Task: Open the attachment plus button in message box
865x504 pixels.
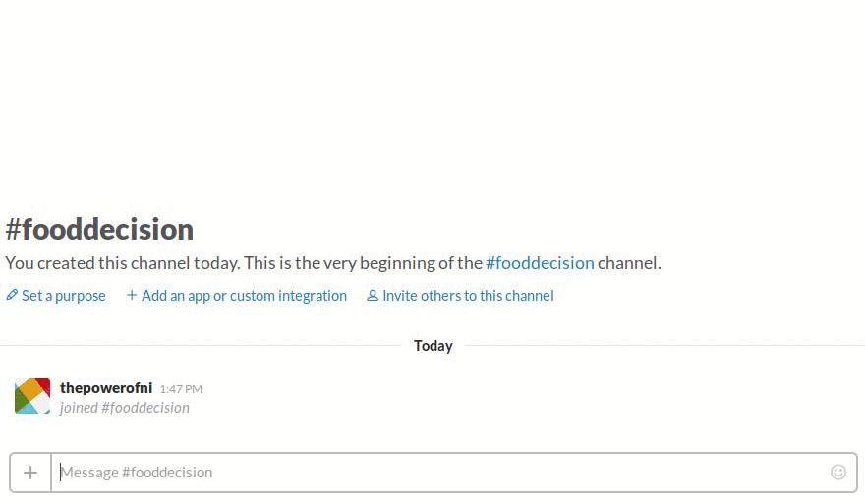Action: coord(30,473)
